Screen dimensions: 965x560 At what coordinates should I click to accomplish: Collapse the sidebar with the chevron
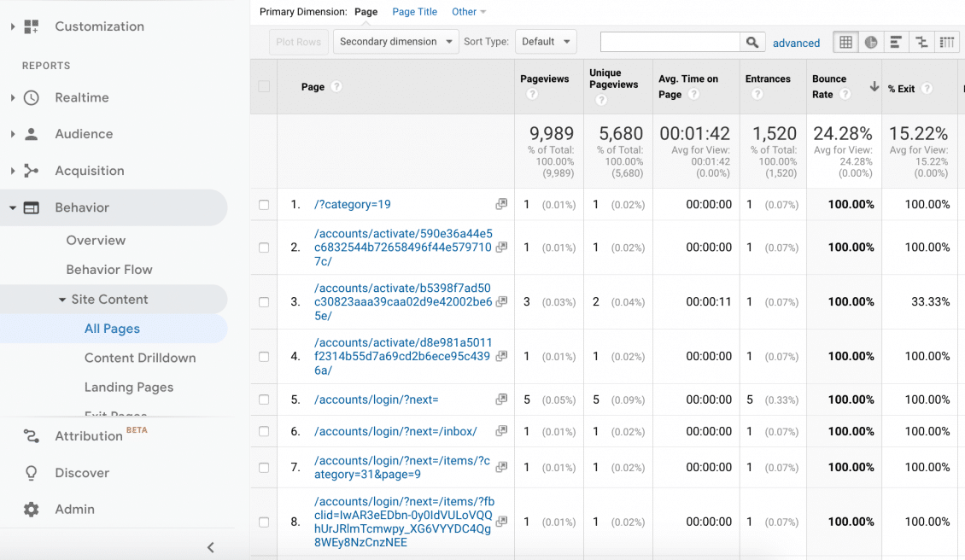pyautogui.click(x=210, y=547)
